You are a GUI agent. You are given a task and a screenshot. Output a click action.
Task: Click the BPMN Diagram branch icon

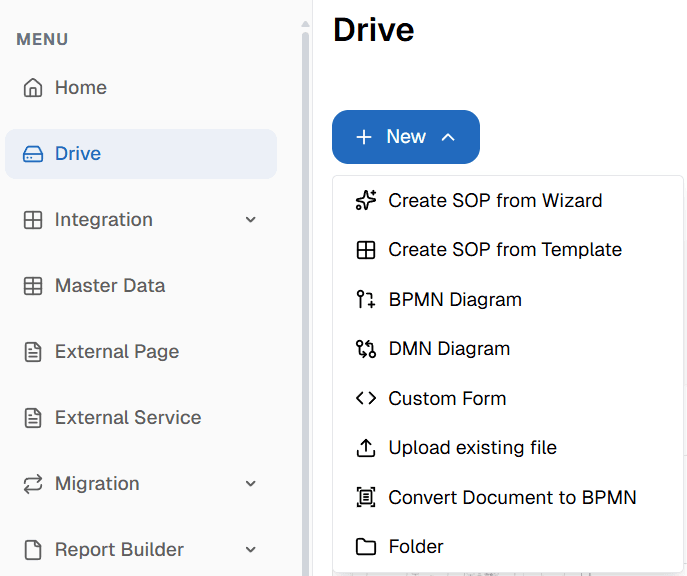click(366, 299)
